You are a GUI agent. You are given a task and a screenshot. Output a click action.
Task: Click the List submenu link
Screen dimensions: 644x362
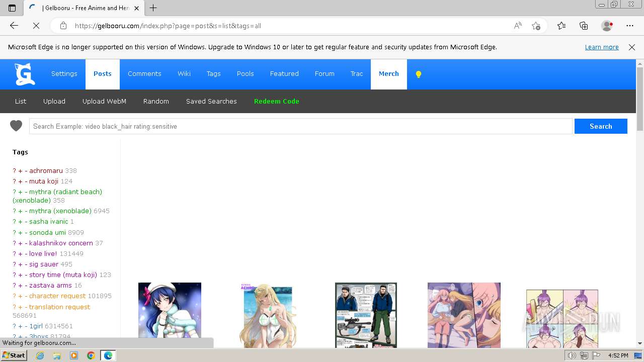pyautogui.click(x=21, y=101)
